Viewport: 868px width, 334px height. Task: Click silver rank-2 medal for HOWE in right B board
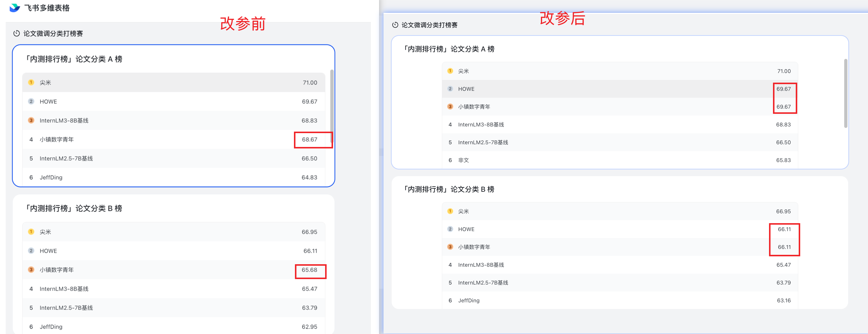pos(450,229)
